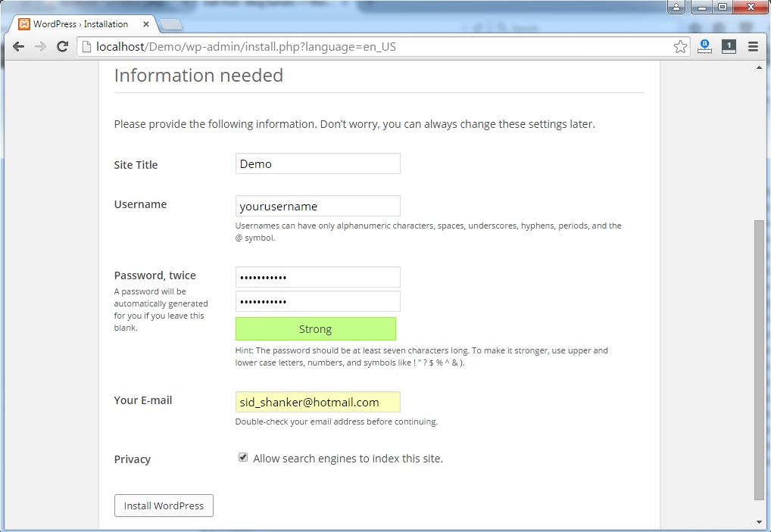
Task: Click the browser back arrow
Action: pos(19,47)
